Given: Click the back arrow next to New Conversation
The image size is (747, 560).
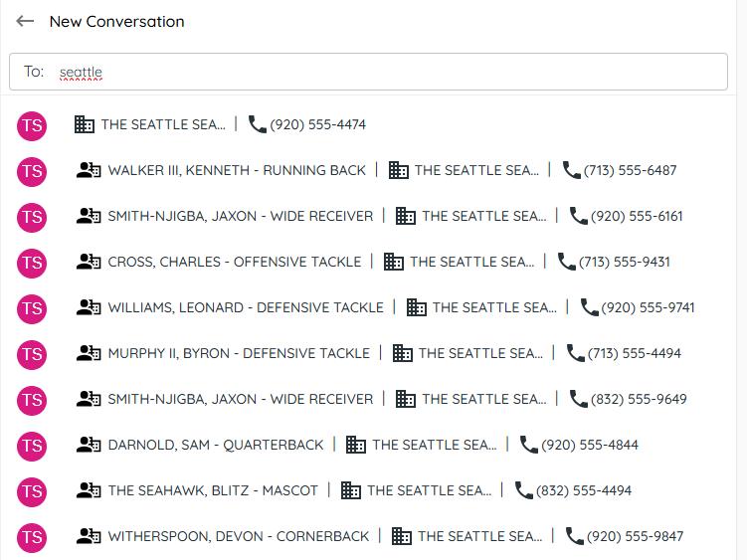Looking at the screenshot, I should pyautogui.click(x=25, y=21).
